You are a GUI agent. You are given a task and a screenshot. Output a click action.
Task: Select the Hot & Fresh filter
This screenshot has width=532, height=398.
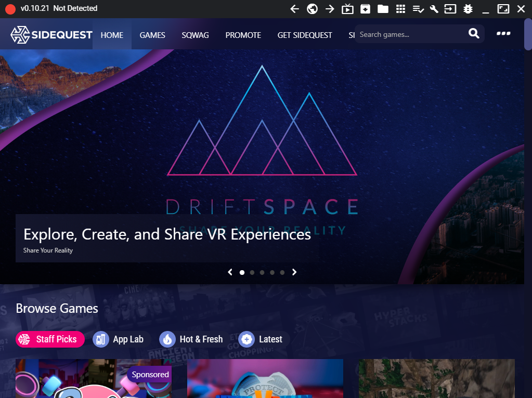coord(194,339)
